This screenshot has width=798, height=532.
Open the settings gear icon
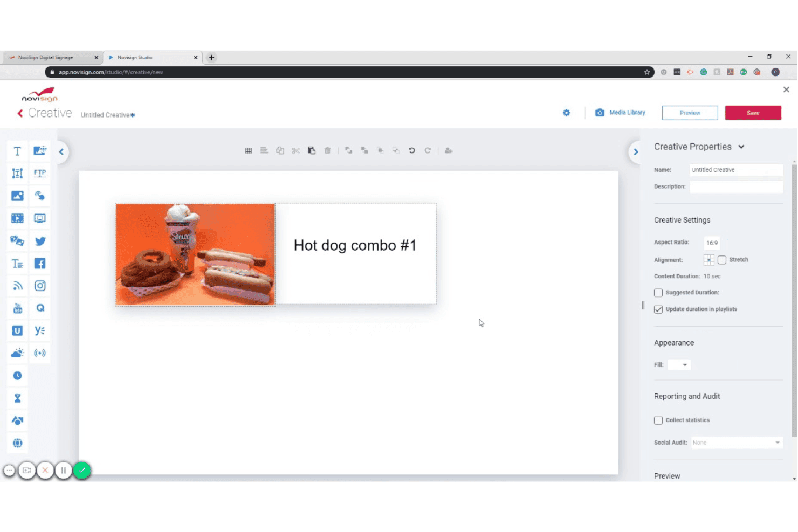[567, 113]
